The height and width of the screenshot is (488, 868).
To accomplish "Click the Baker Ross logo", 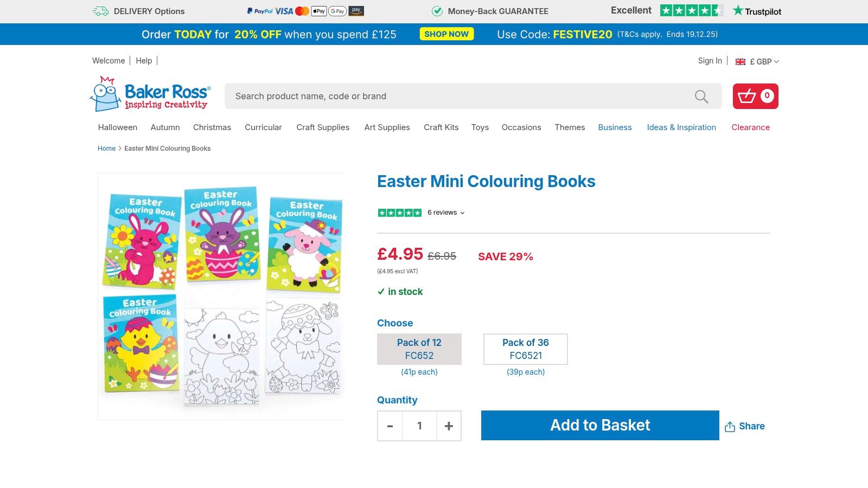I will (x=150, y=94).
